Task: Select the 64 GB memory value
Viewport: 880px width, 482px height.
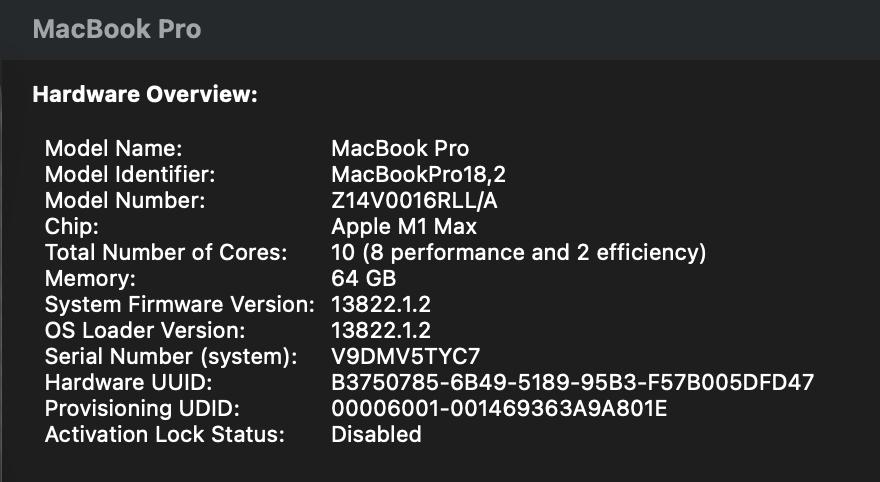Action: (x=363, y=278)
